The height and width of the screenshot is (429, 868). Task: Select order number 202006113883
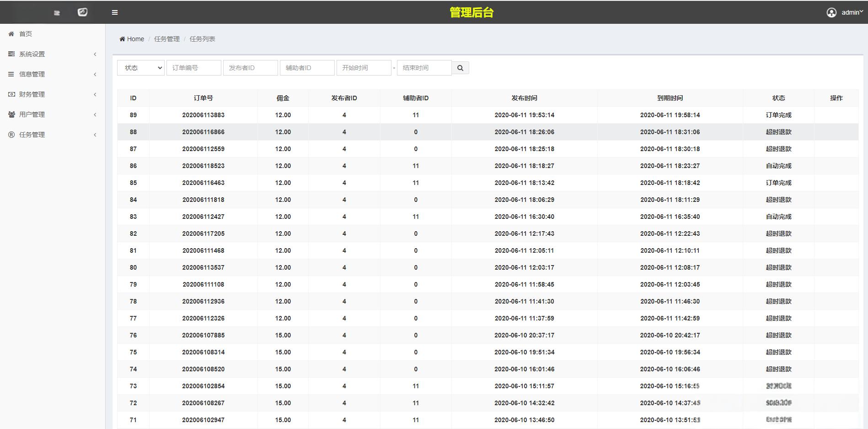(204, 115)
